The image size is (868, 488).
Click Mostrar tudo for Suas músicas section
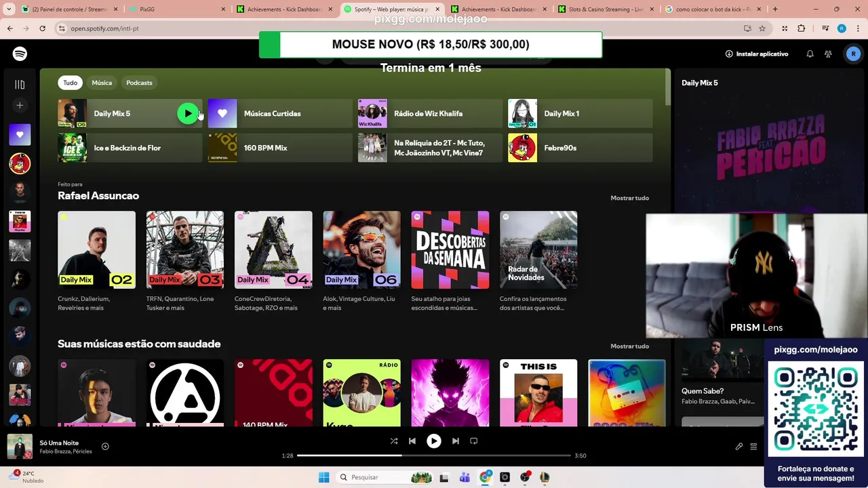(x=629, y=346)
